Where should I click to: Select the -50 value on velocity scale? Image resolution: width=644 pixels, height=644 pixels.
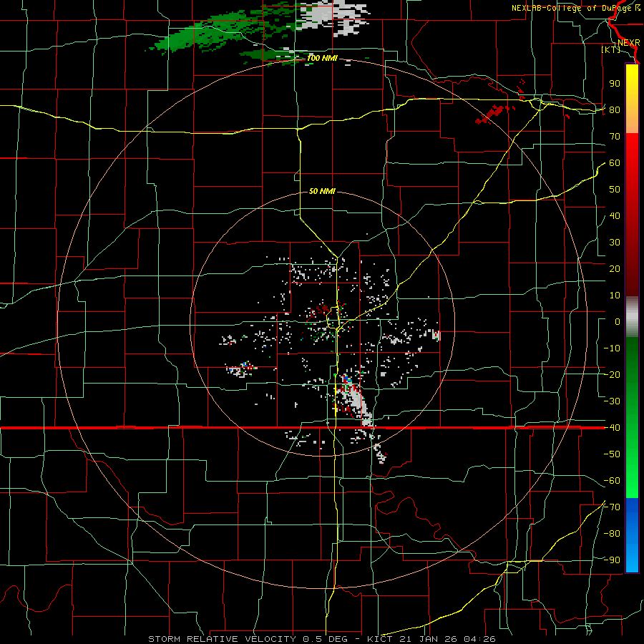[x=612, y=454]
